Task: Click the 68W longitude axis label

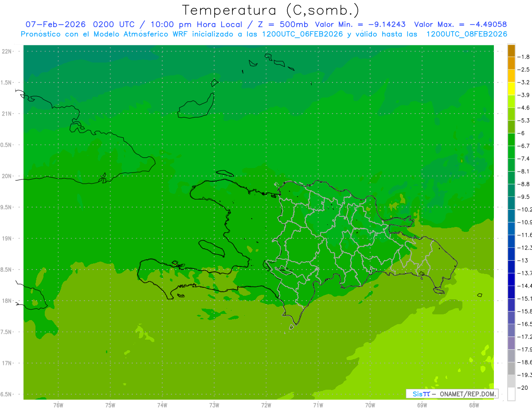Action: (x=474, y=405)
